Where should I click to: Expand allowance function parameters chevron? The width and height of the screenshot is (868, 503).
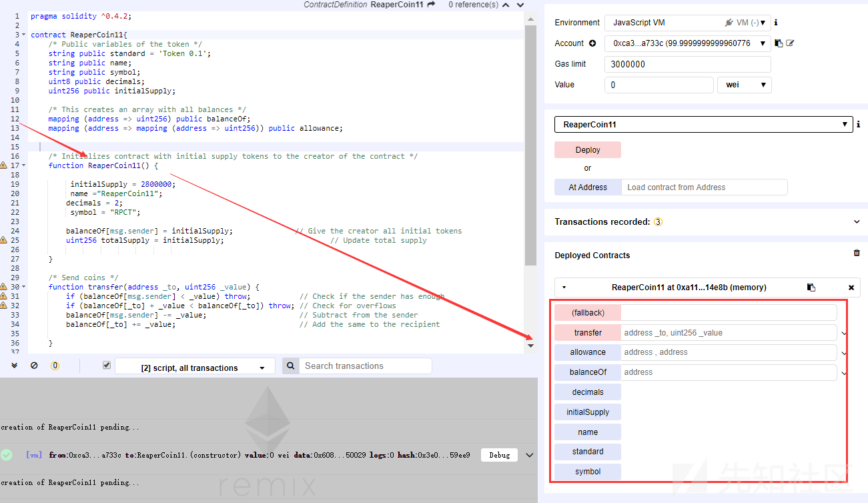[844, 353]
